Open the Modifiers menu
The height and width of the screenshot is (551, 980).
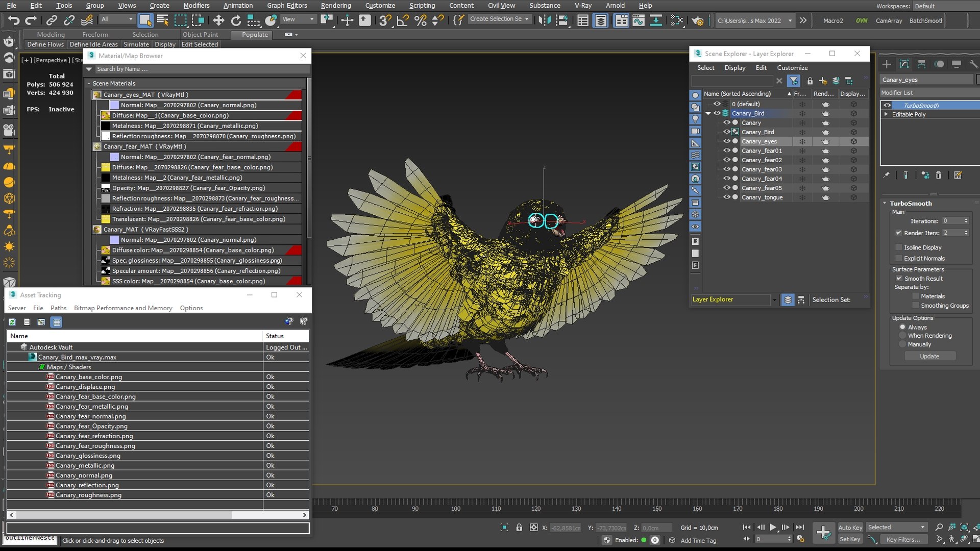point(197,6)
